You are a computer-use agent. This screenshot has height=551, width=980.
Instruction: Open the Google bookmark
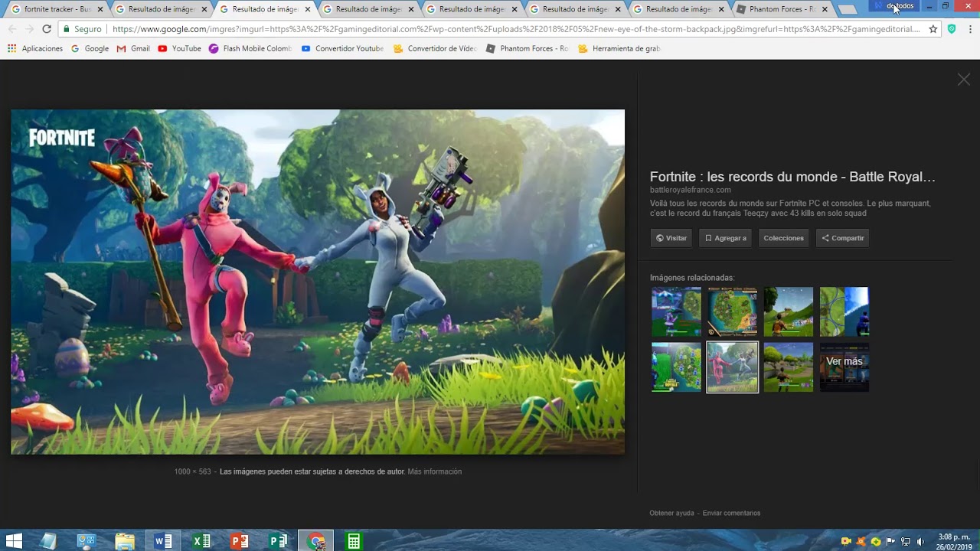(x=90, y=48)
